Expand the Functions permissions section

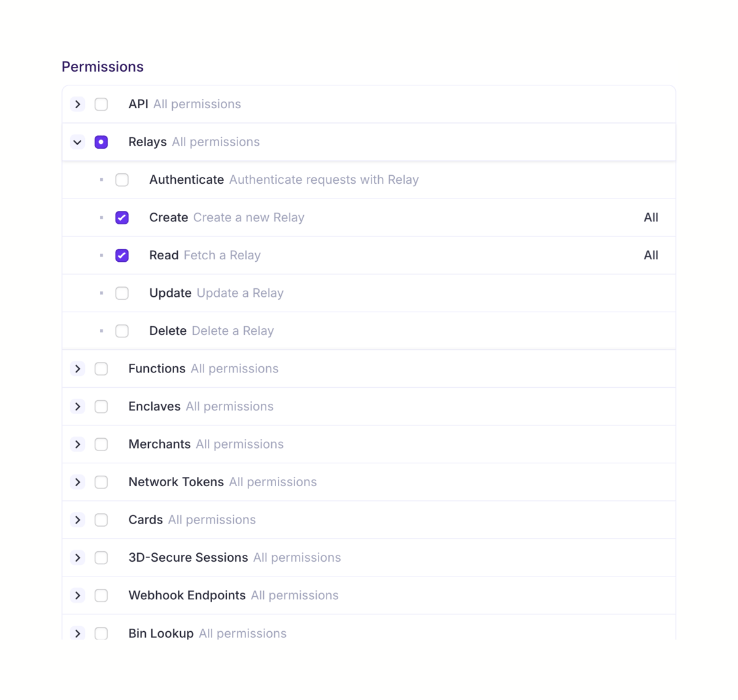pos(77,368)
